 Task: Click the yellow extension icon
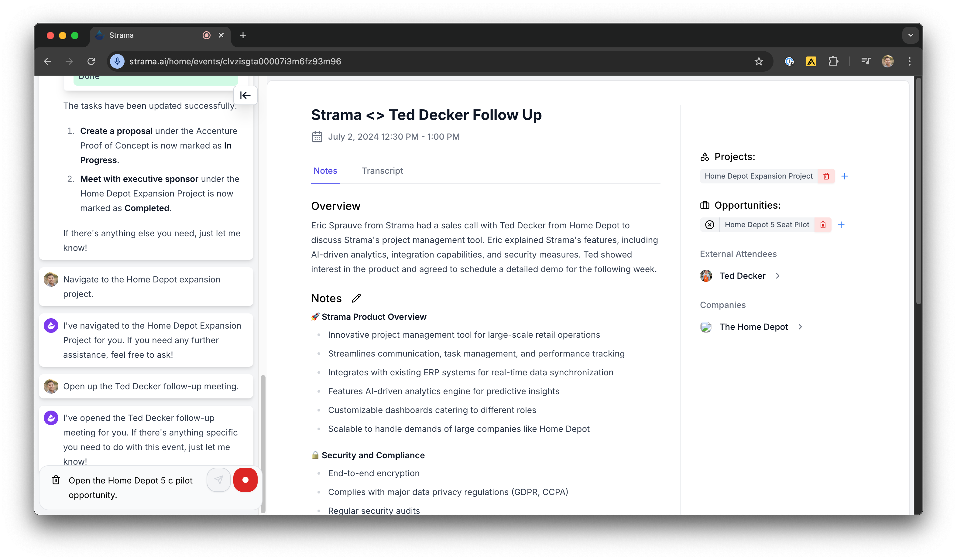point(811,62)
